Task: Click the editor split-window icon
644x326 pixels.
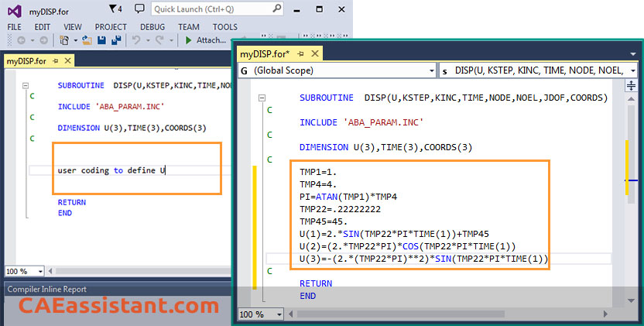Action: [631, 85]
